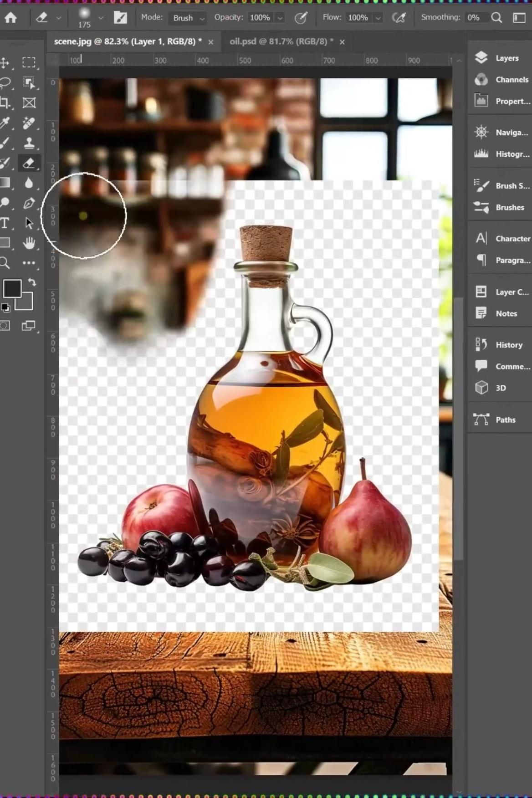This screenshot has width=532, height=798.
Task: Select the Eraser tool in toolbar
Action: pos(29,163)
